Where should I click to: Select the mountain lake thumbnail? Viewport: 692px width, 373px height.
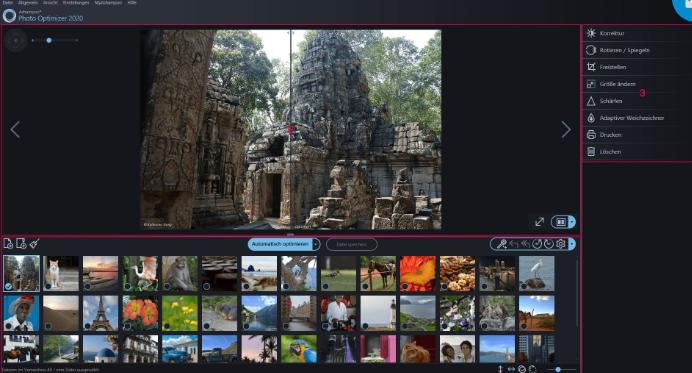259,313
